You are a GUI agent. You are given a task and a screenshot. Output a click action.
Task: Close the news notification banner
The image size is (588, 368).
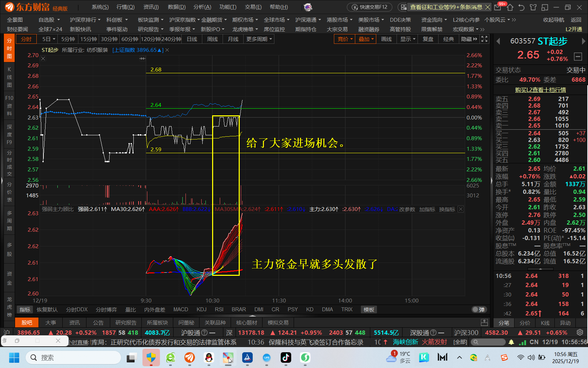pos(488,7)
